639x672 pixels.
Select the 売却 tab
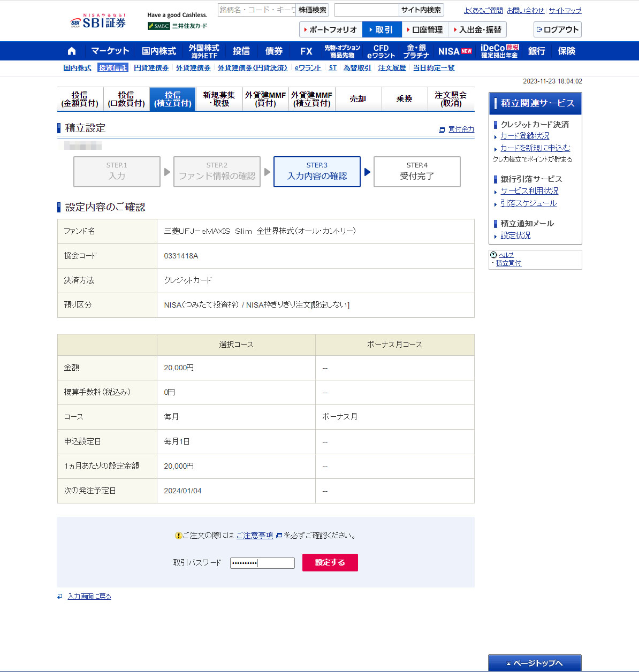pos(358,99)
